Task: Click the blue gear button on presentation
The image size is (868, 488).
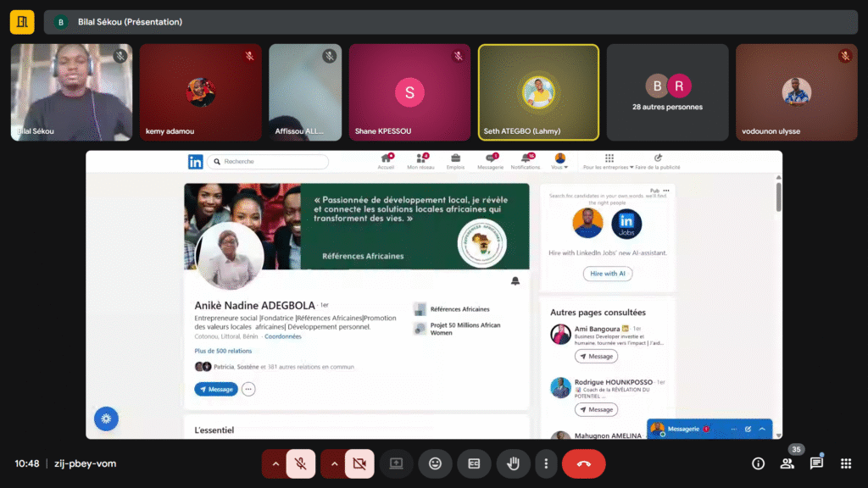Action: point(106,419)
